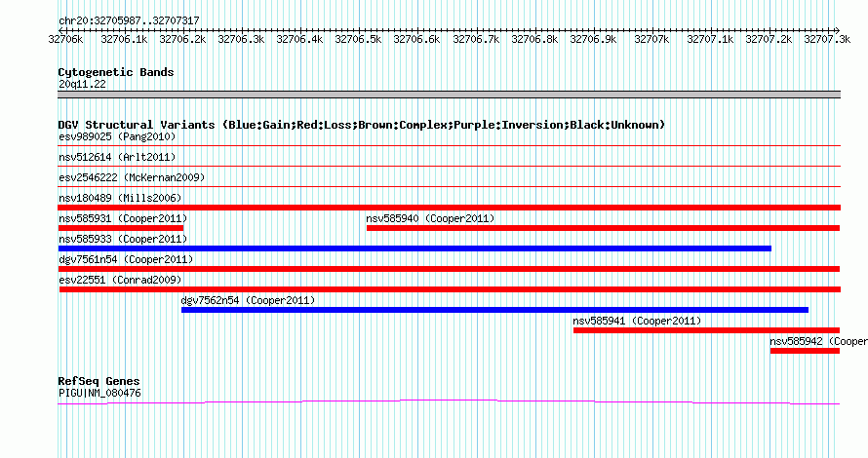Select the blue gain bar under dgv7562n54
The width and height of the screenshot is (868, 458).
(x=494, y=310)
